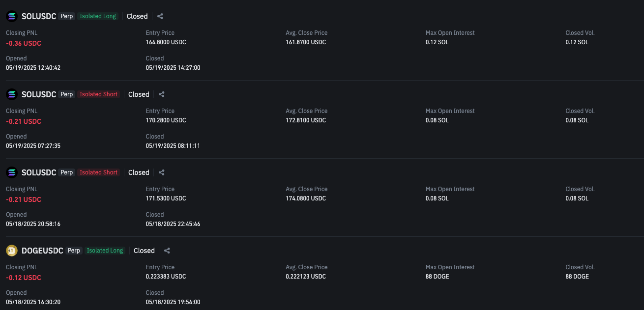Screen dimensions: 644x310
Task: Click the -0.12 USDC closing PNL value
Action: [24, 278]
